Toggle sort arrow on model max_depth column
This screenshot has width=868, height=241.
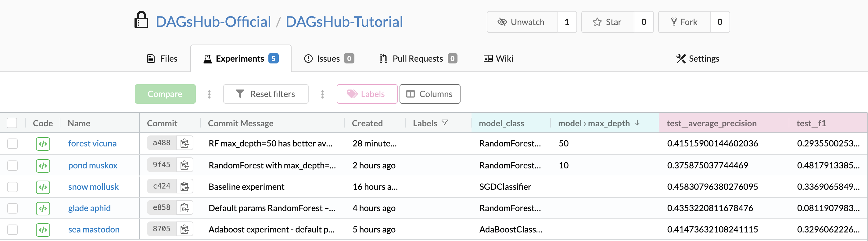637,123
